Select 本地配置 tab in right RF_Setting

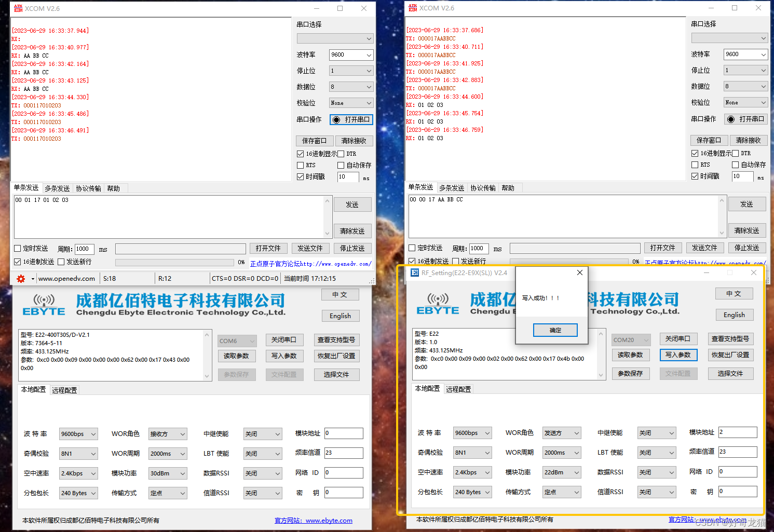428,388
